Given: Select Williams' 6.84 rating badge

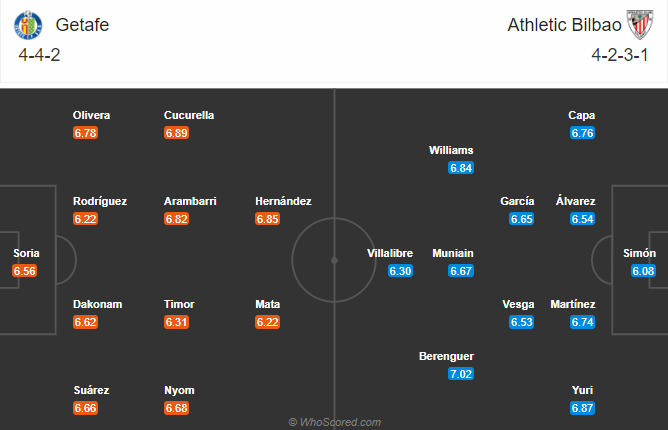Looking at the screenshot, I should (461, 168).
